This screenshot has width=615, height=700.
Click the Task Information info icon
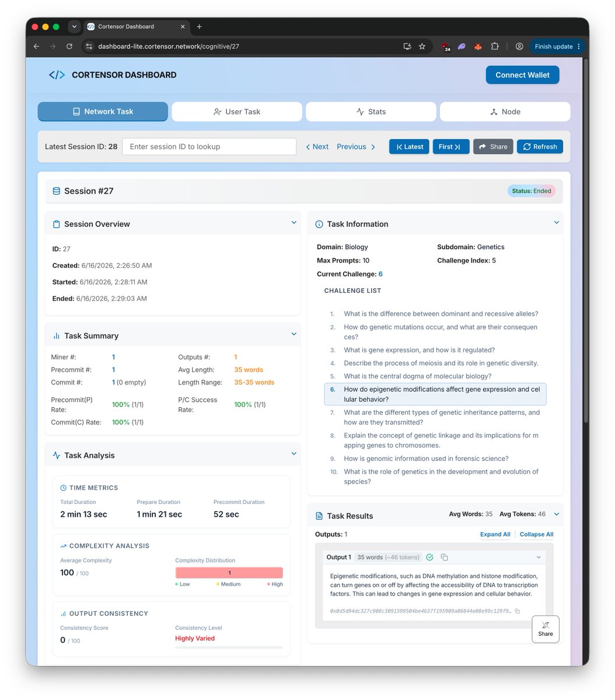pos(319,224)
